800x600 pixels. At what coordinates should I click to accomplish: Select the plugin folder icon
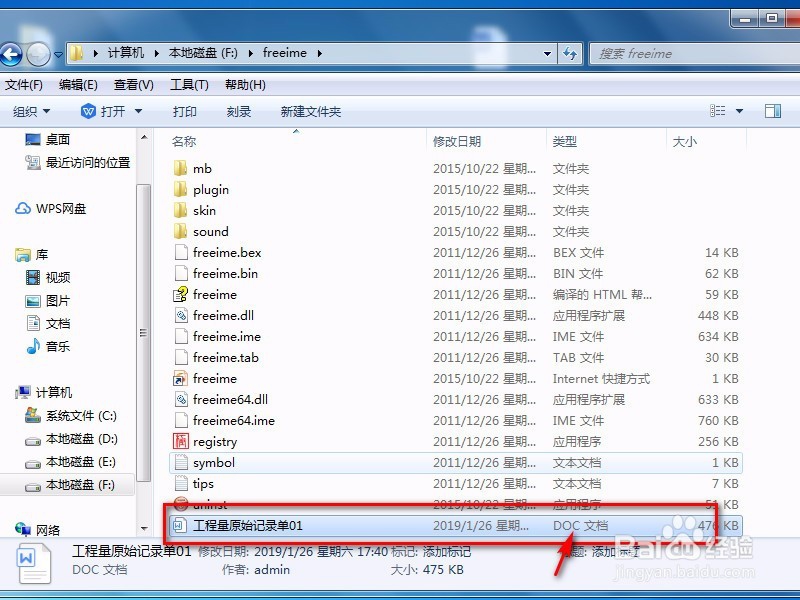tap(180, 189)
